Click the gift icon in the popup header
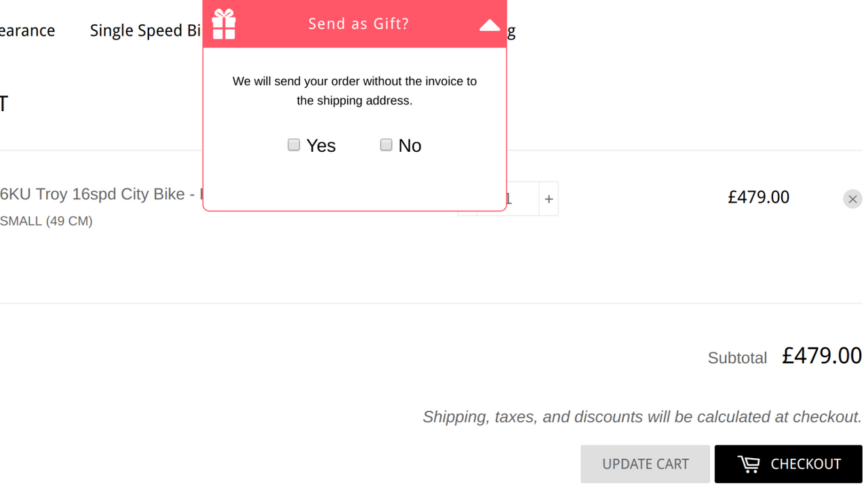 [x=224, y=24]
